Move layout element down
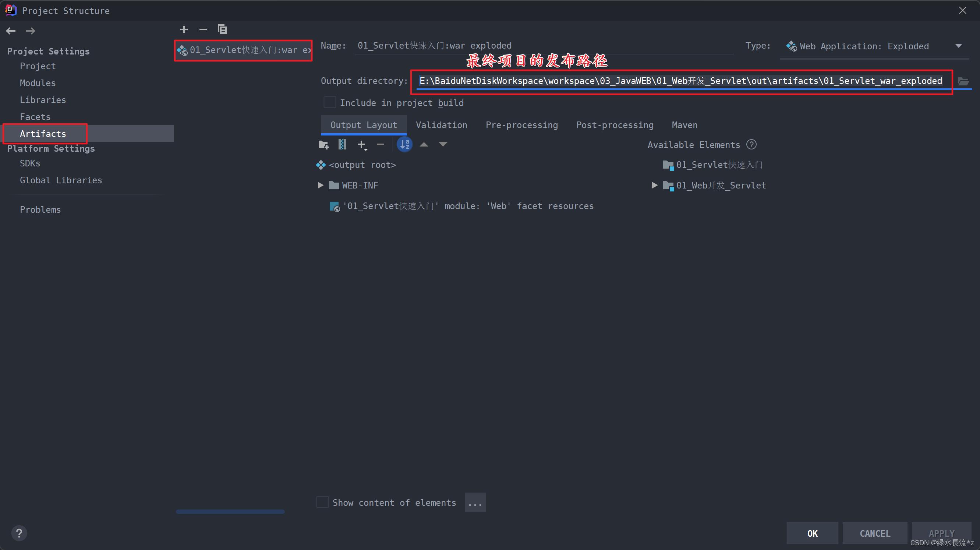The image size is (980, 550). pyautogui.click(x=443, y=145)
